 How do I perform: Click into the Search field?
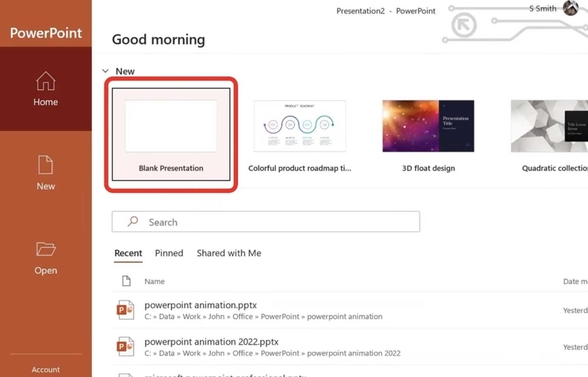point(266,222)
